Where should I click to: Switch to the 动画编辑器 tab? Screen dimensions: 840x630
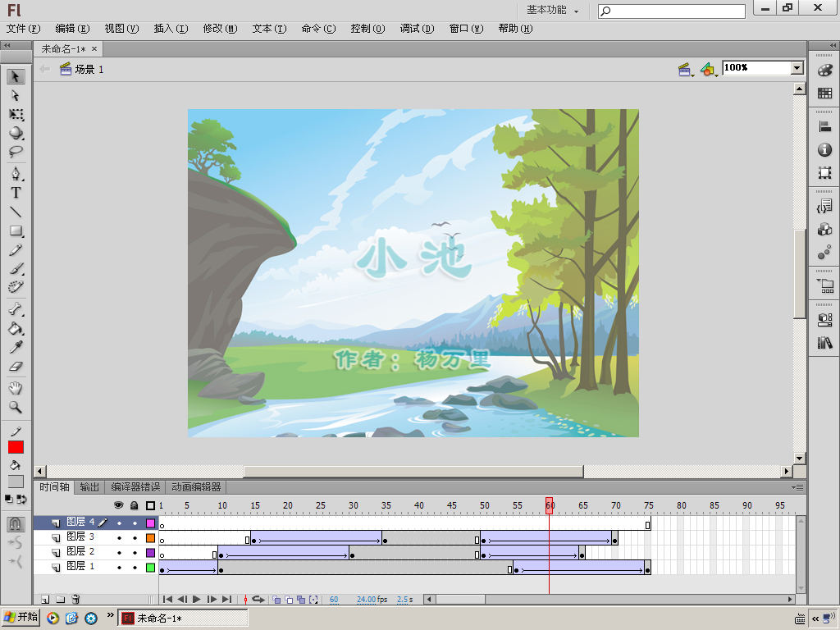196,487
